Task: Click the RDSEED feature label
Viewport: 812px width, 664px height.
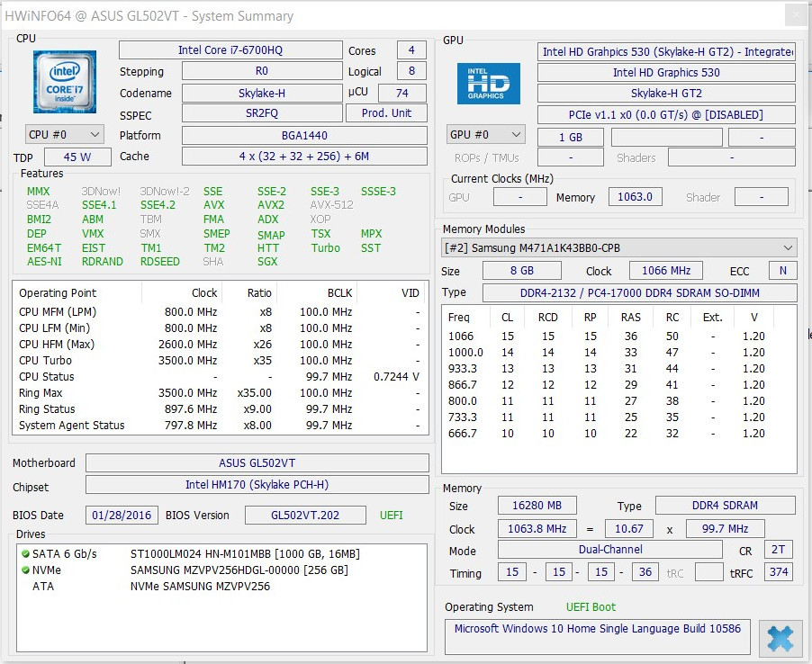Action: tap(160, 262)
